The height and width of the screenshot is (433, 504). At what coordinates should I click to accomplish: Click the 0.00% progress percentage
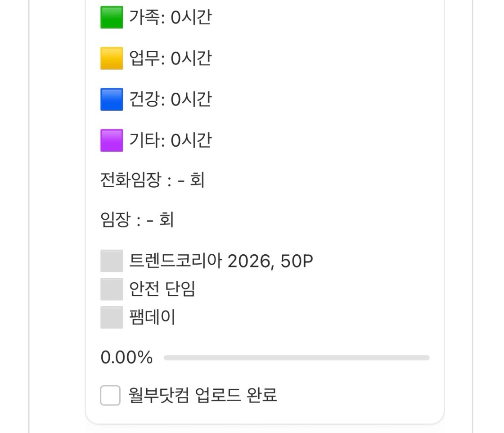pos(126,358)
